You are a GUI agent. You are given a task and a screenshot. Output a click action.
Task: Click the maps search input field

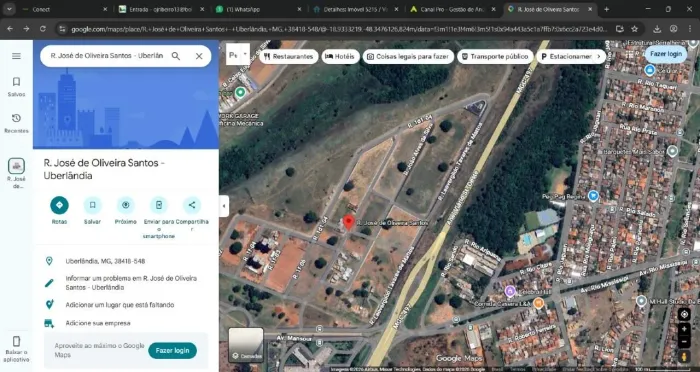[107, 56]
